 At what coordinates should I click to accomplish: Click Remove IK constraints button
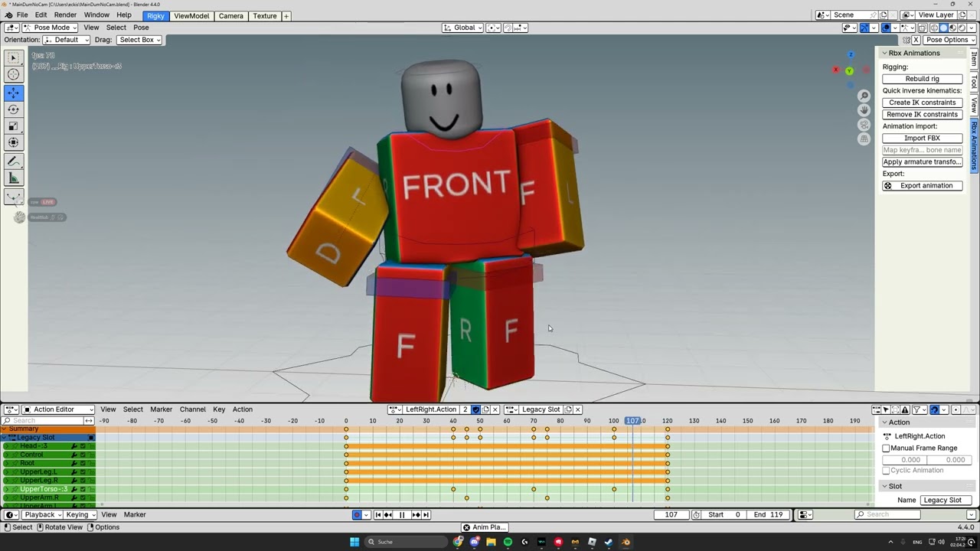[x=922, y=115]
